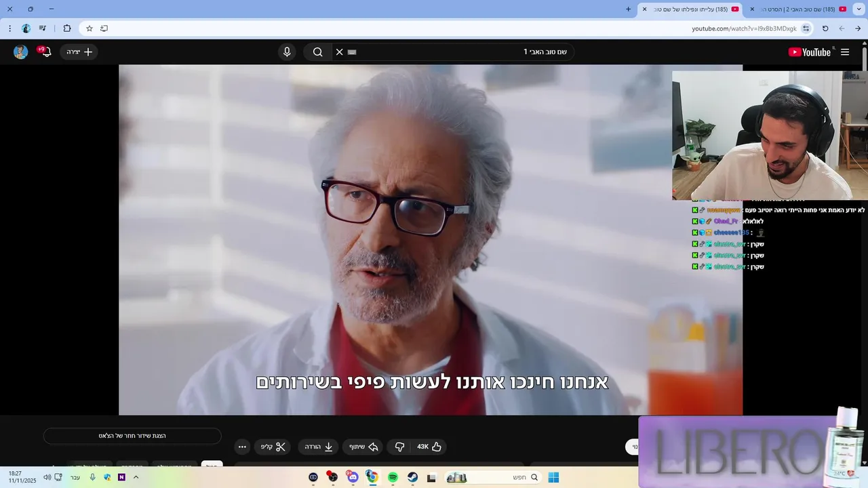Open the media control icon in toolbar
Screen dimensions: 868x488
pyautogui.click(x=43, y=28)
